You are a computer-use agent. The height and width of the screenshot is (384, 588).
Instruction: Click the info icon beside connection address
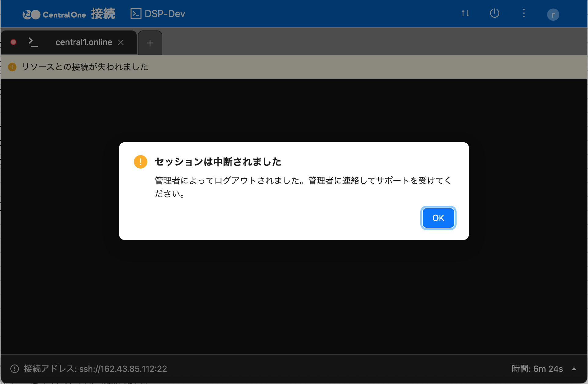click(x=15, y=369)
